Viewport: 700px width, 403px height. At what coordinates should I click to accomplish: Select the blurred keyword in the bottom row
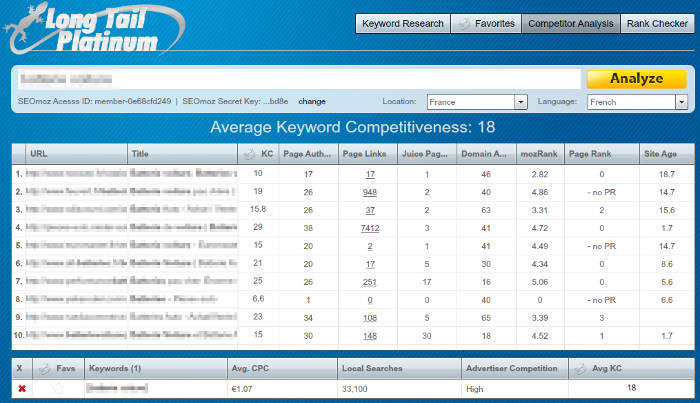pyautogui.click(x=117, y=388)
